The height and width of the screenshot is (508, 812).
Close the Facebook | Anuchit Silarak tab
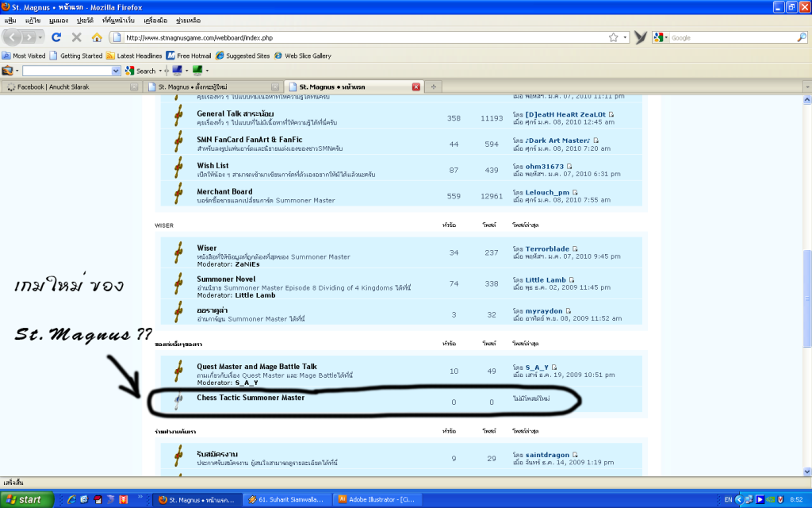coord(134,87)
